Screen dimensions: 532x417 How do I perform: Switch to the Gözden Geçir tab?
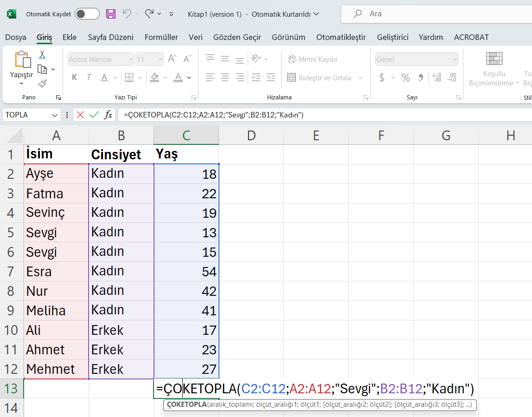click(237, 37)
